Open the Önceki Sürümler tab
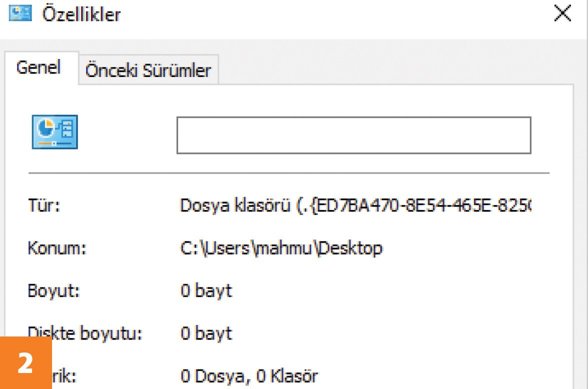 tap(149, 70)
